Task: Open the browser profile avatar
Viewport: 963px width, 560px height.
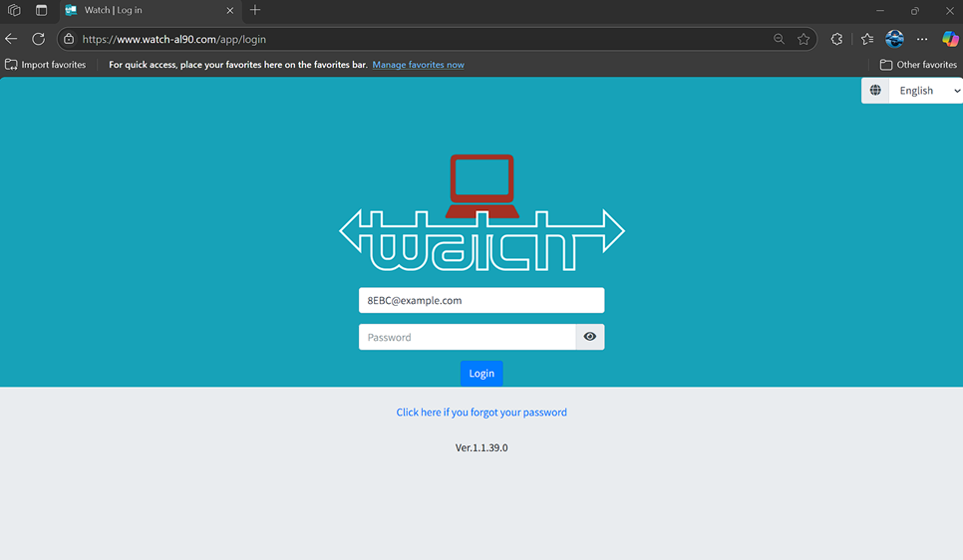Action: pyautogui.click(x=894, y=39)
